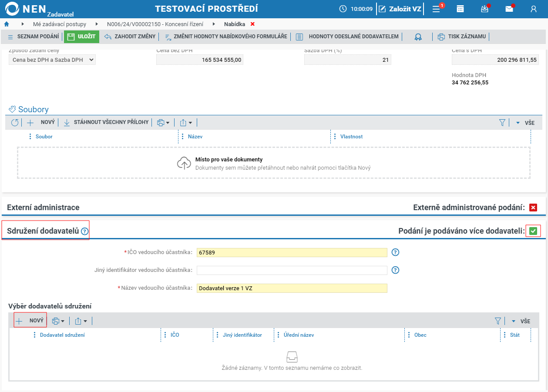Image resolution: width=548 pixels, height=392 pixels.
Task: Click the upload cloud icon in documents area
Action: click(184, 163)
